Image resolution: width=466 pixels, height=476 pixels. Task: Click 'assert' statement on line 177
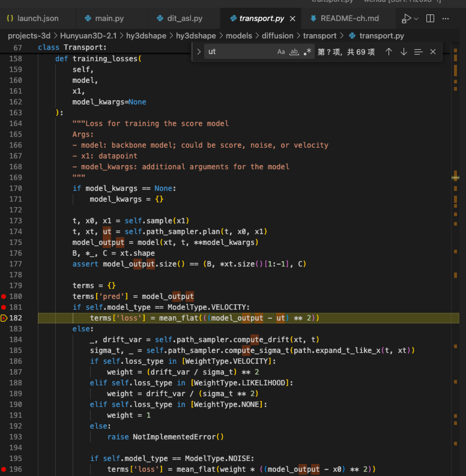pos(85,264)
